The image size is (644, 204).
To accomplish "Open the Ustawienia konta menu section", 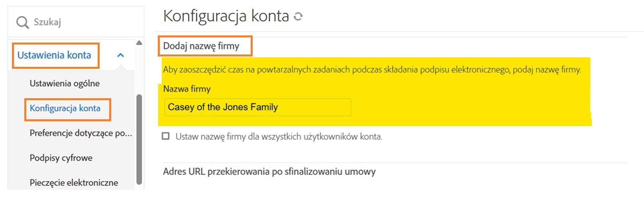I will 54,55.
